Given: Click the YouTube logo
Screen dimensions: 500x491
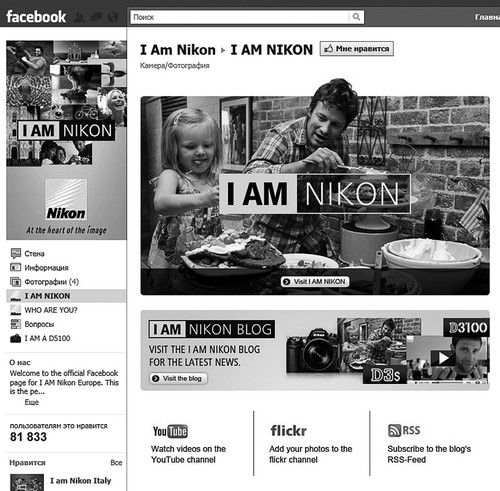Looking at the screenshot, I should pyautogui.click(x=170, y=431).
